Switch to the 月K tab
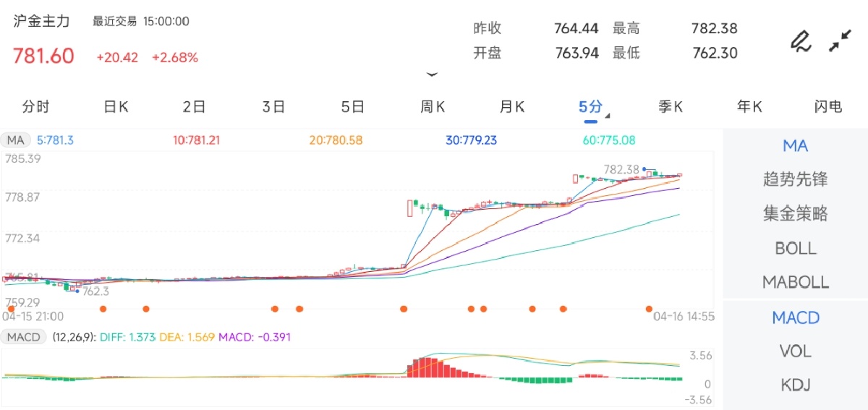The image size is (868, 410). 512,107
